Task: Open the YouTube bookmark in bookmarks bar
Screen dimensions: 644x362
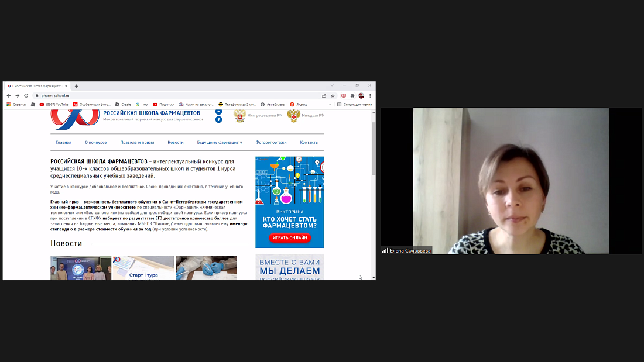Action: [54, 104]
